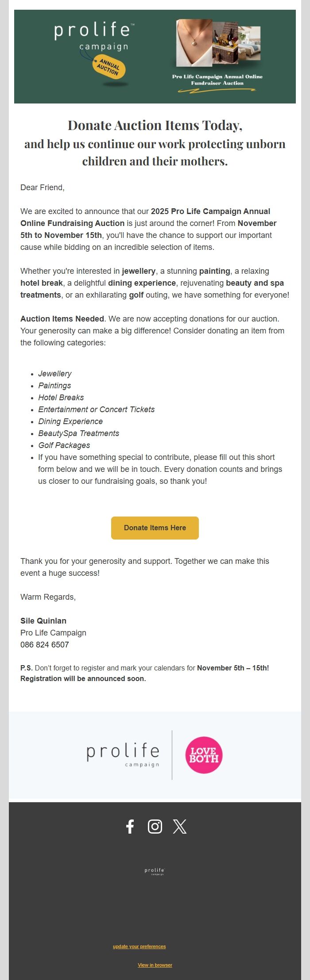Click the Entertainment or Concert Tickets item
This screenshot has width=310, height=980.
click(97, 410)
